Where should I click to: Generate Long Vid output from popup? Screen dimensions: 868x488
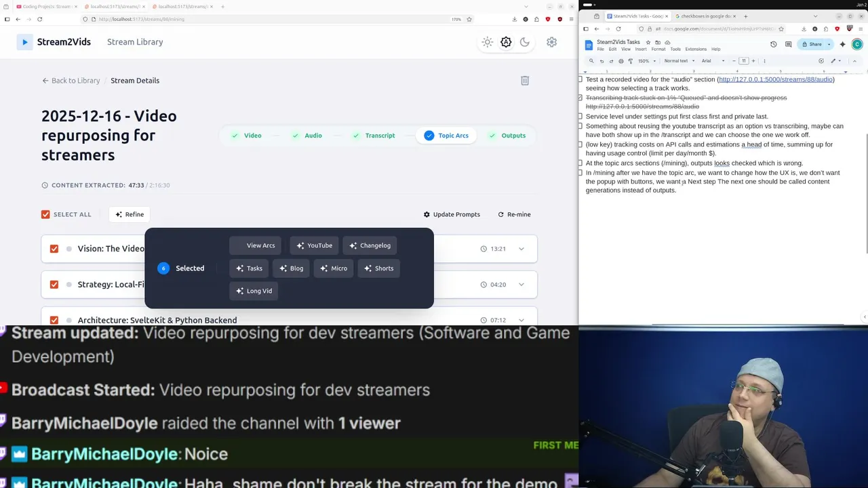click(254, 291)
